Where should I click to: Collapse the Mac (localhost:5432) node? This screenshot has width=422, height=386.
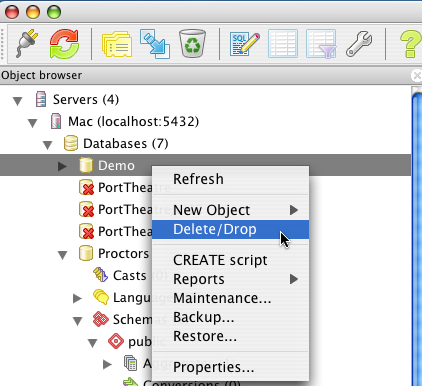coord(32,123)
